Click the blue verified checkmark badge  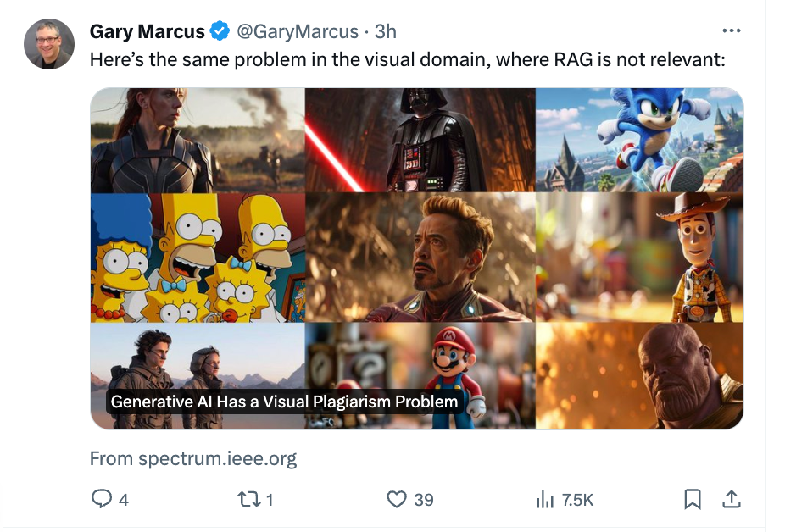[220, 32]
